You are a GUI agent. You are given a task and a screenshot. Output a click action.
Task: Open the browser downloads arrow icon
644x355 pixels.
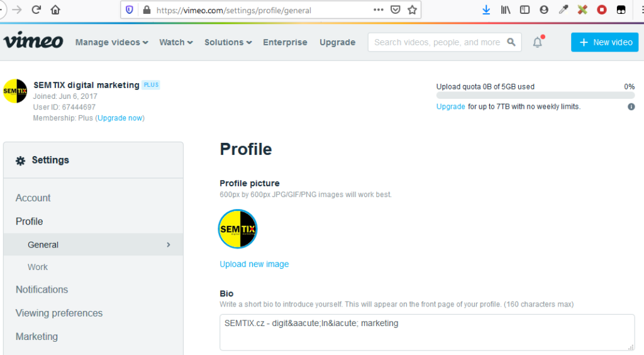pos(486,10)
